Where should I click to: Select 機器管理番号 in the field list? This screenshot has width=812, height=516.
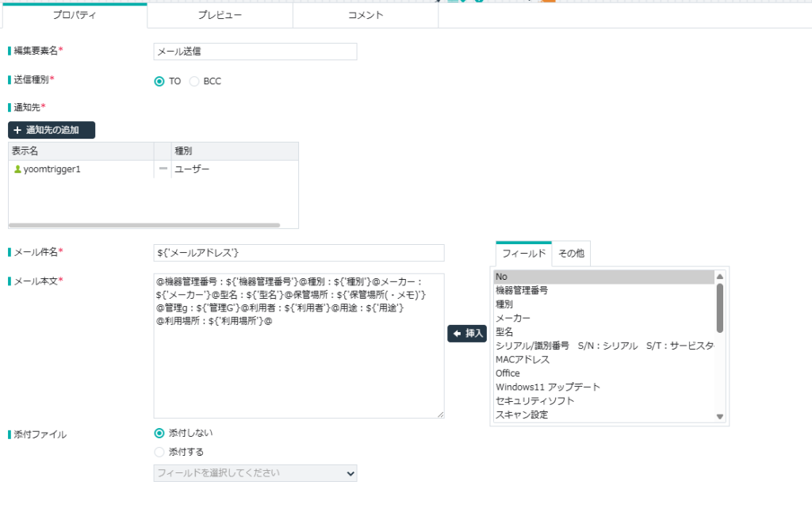click(522, 290)
